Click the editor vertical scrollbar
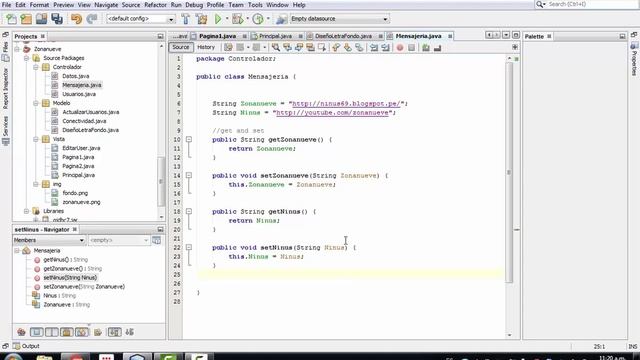This screenshot has width=640, height=360. point(509,171)
